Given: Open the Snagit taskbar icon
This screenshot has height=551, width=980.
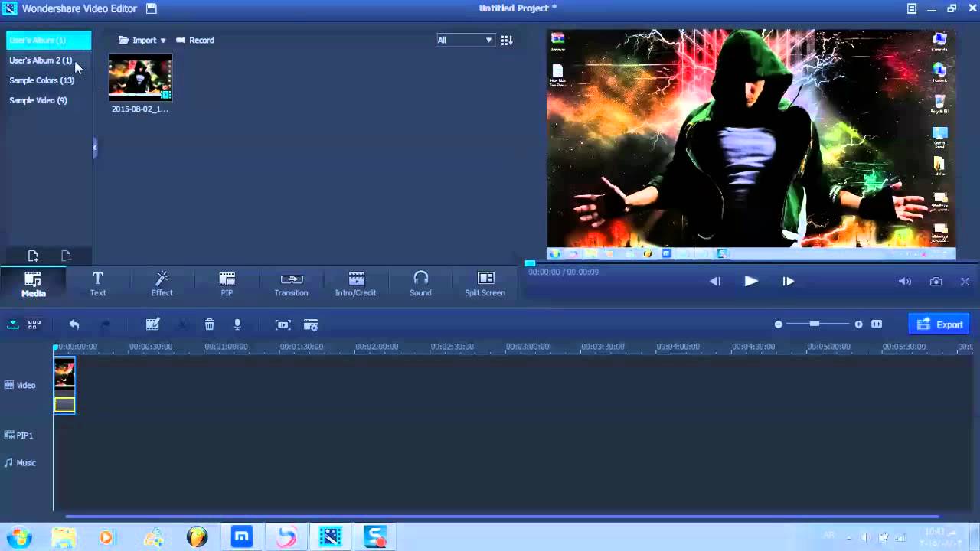Looking at the screenshot, I should (x=375, y=537).
